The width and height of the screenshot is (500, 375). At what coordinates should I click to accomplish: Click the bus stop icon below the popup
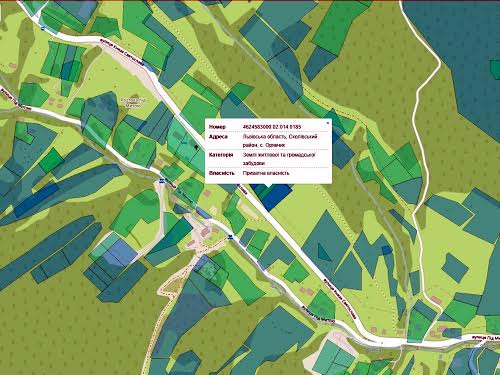[x=230, y=237]
